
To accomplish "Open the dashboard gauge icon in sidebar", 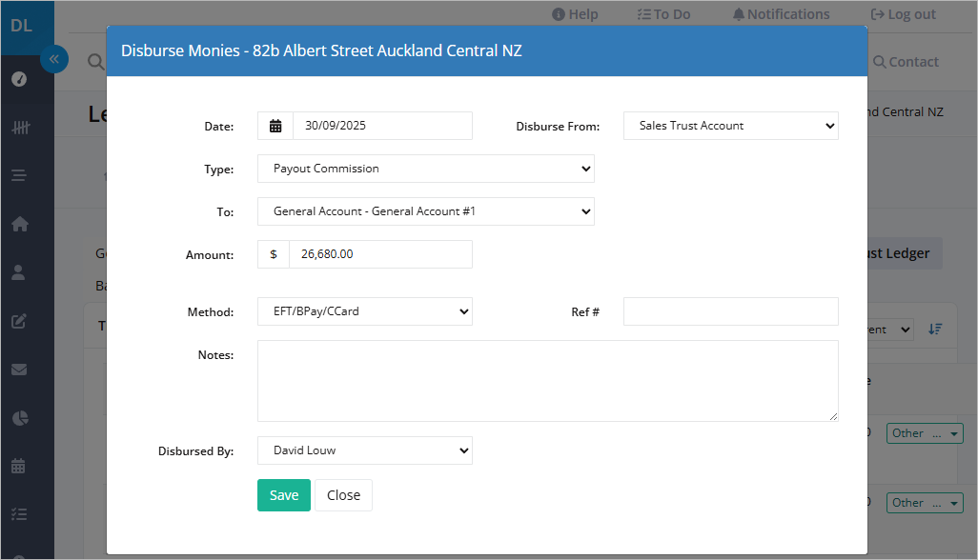I will tap(19, 79).
